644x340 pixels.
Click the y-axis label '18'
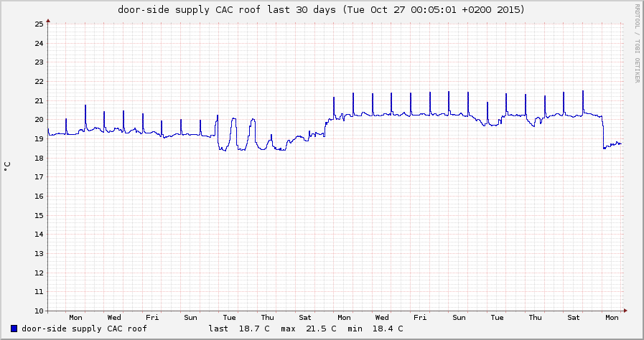tap(39, 158)
